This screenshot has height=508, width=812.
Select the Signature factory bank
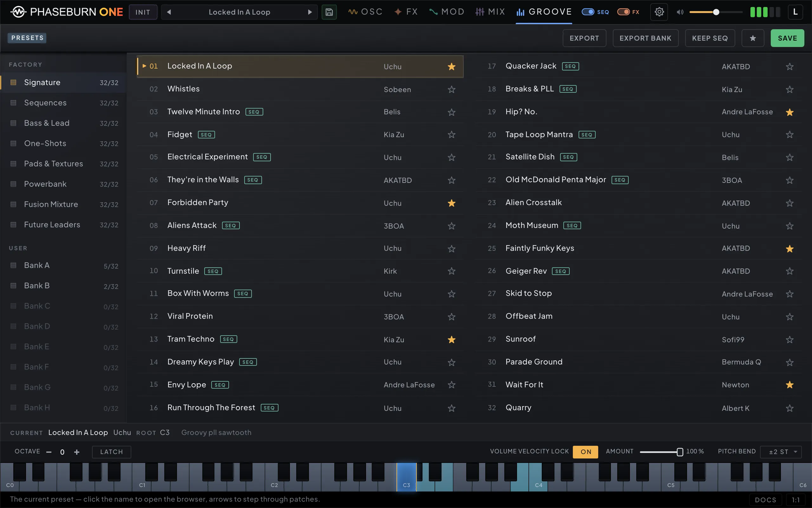pos(64,83)
